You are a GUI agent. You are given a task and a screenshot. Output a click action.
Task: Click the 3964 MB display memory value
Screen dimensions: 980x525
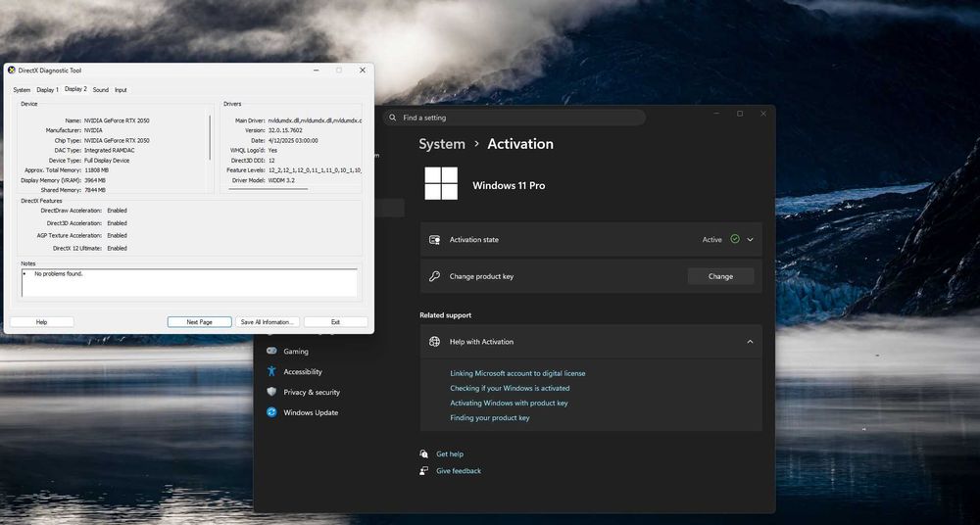pos(95,180)
